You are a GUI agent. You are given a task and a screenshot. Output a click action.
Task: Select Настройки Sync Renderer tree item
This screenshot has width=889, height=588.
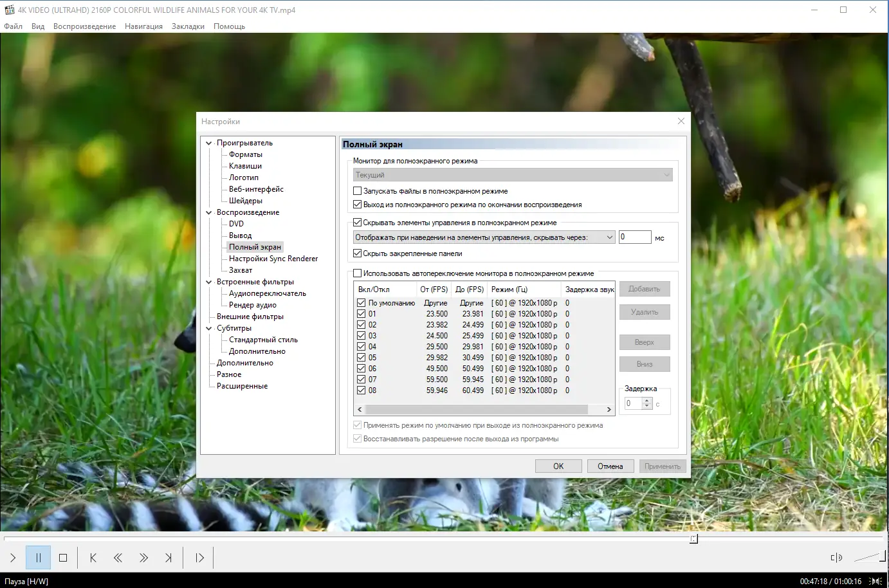[273, 259]
